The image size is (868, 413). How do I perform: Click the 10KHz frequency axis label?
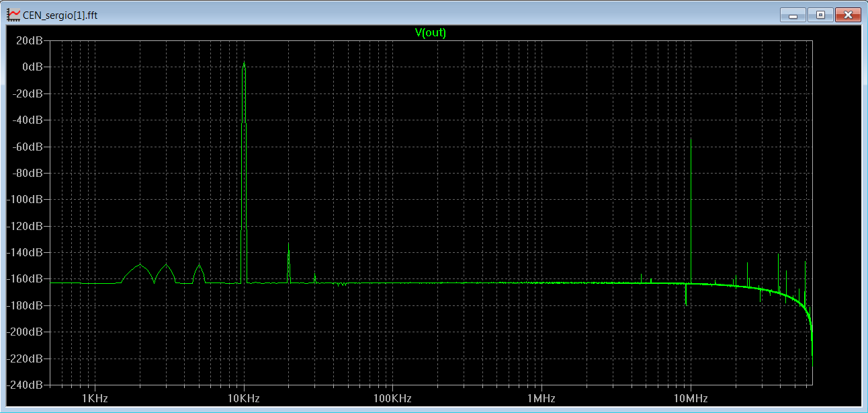click(x=244, y=398)
